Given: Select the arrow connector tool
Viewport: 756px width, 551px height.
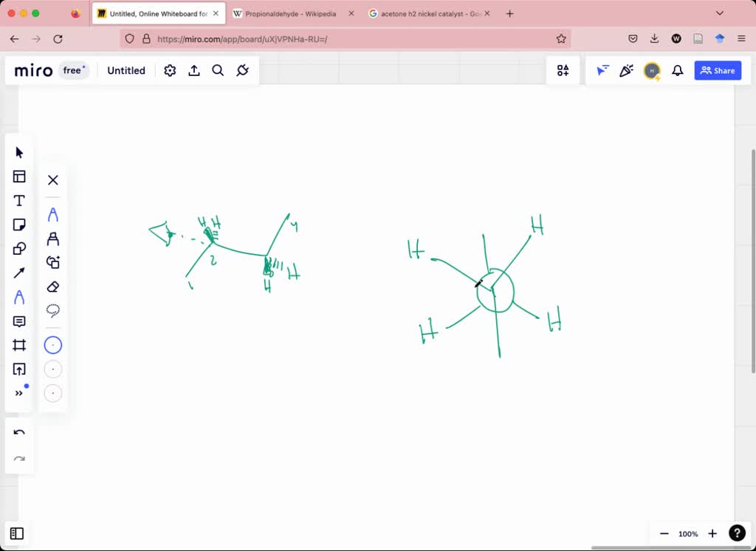Looking at the screenshot, I should click(19, 273).
